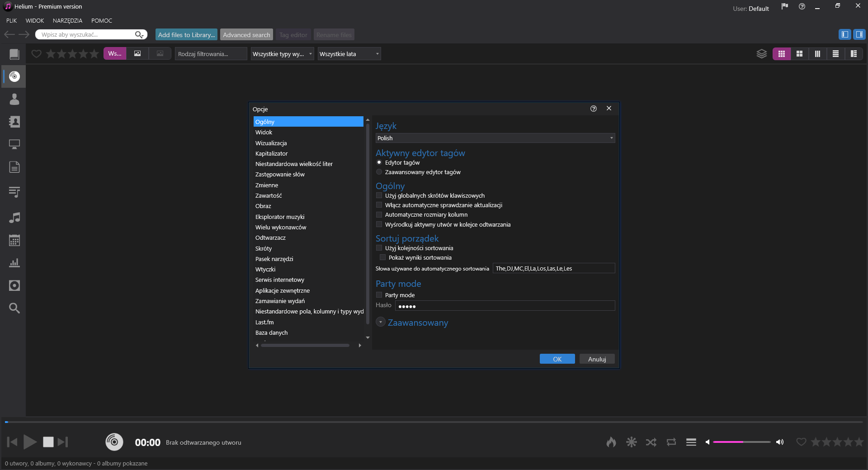
Task: Enable Włącz automatyczne sprawdzanie aktualizacji
Action: (379, 205)
